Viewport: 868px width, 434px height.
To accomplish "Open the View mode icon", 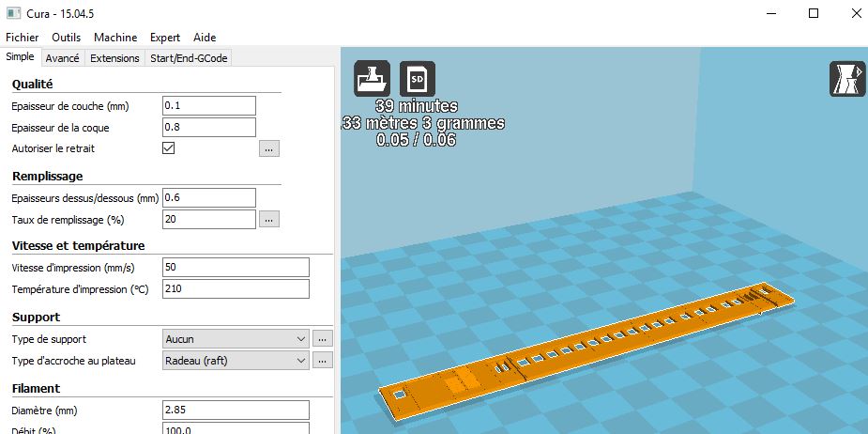I will [x=847, y=79].
